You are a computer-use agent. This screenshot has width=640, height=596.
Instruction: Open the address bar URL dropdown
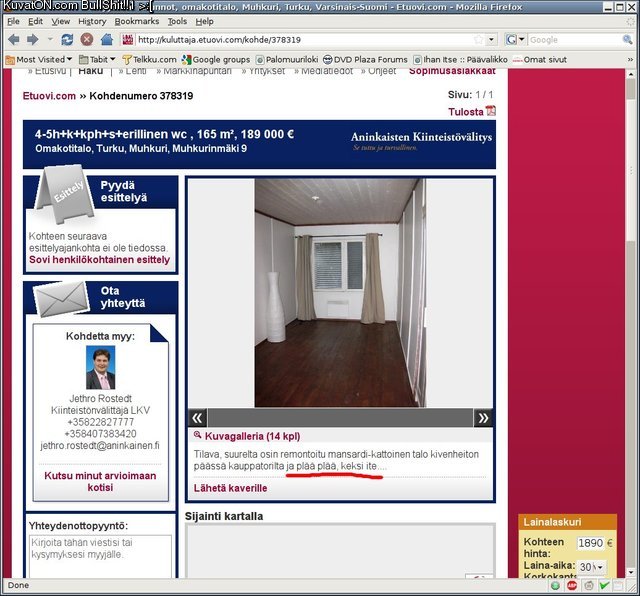click(x=491, y=40)
